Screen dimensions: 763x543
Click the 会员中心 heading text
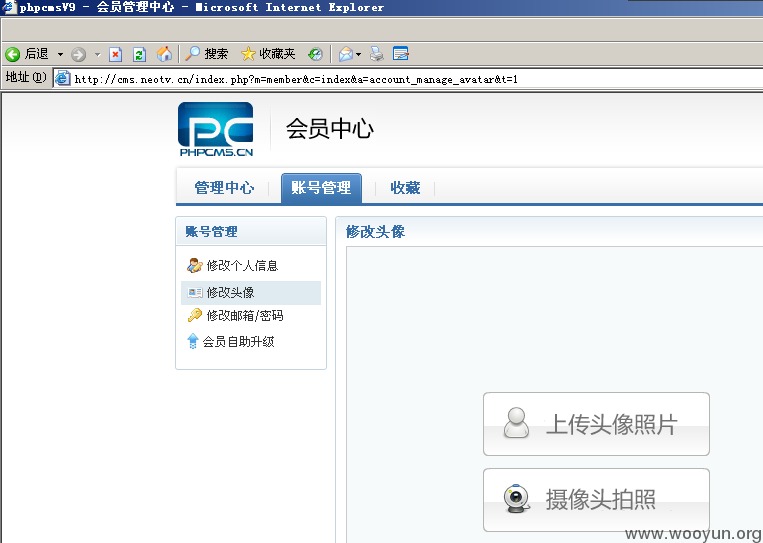click(x=330, y=129)
